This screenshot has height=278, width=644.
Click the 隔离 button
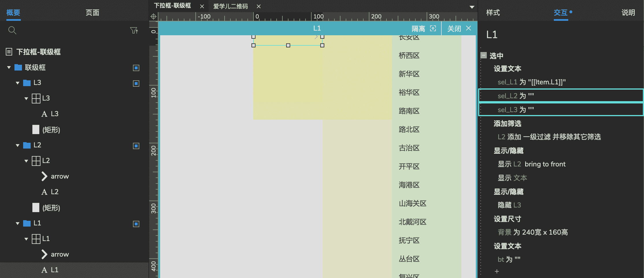click(419, 28)
